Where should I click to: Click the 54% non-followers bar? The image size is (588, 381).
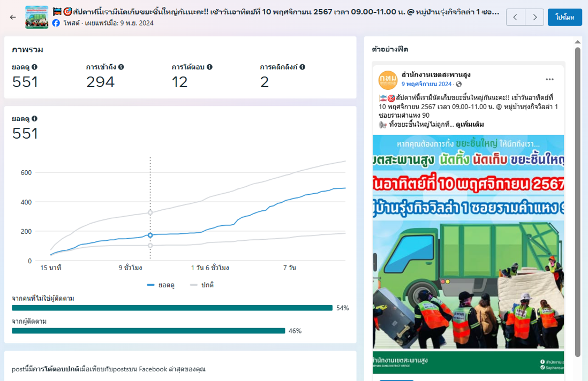(x=172, y=308)
